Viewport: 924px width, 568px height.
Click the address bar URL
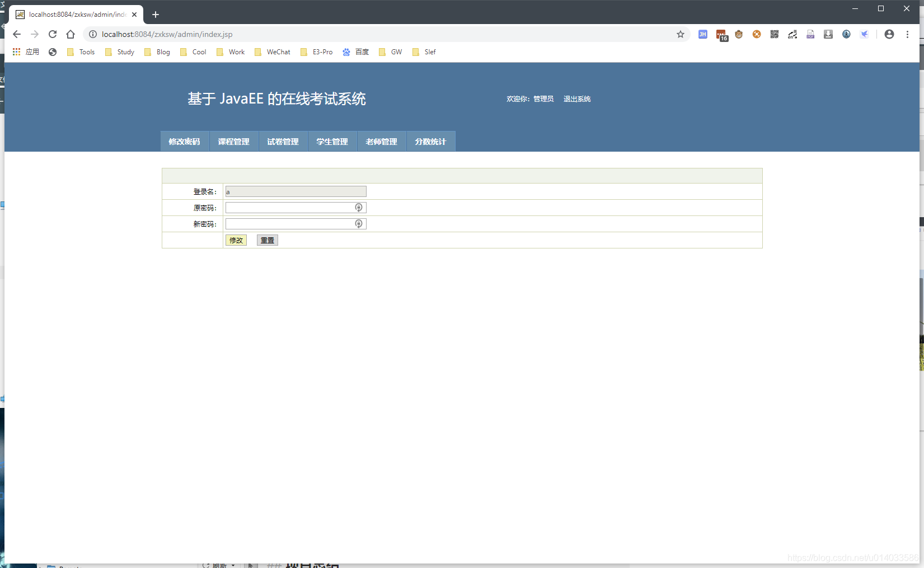(x=167, y=34)
